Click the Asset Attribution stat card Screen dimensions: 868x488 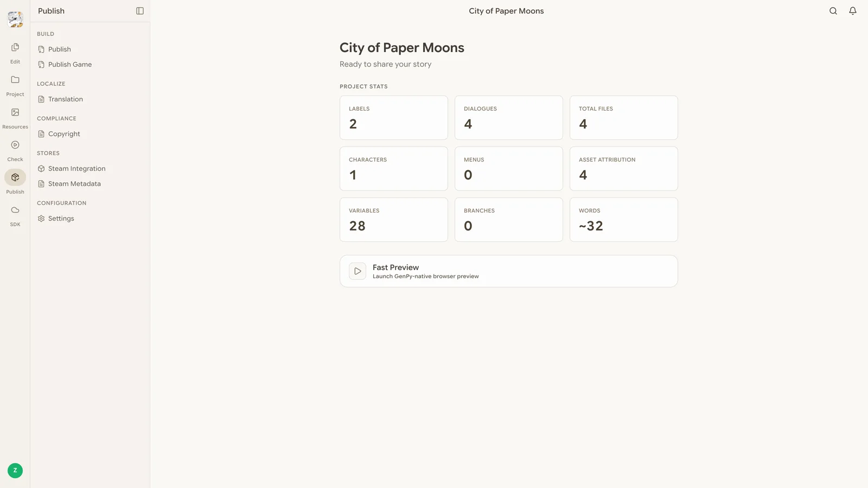[624, 169]
